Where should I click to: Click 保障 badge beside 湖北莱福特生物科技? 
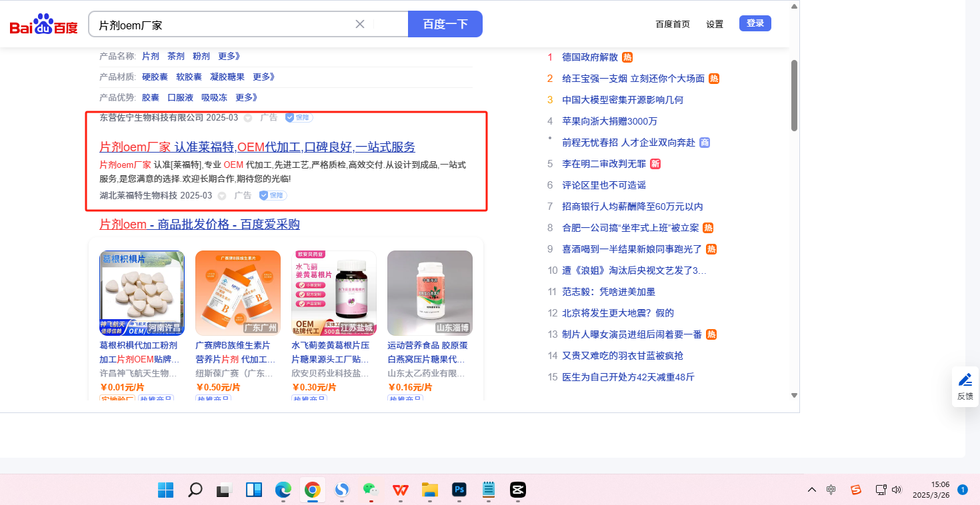pyautogui.click(x=273, y=195)
